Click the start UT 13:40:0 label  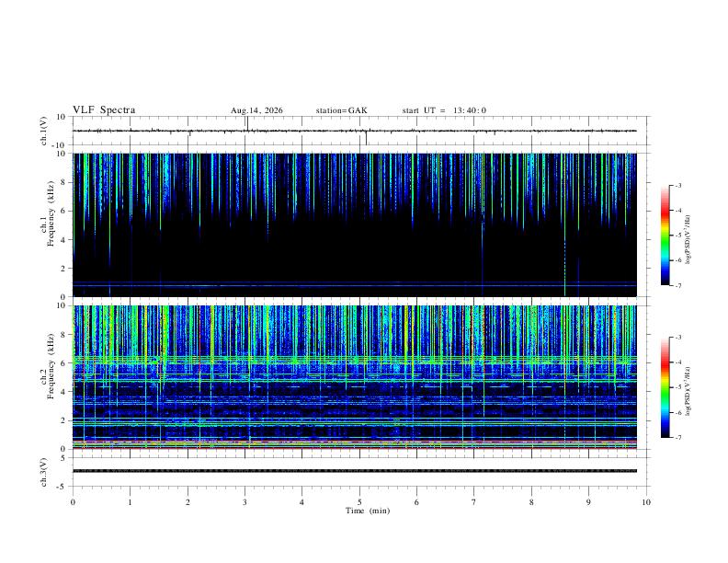click(x=444, y=110)
